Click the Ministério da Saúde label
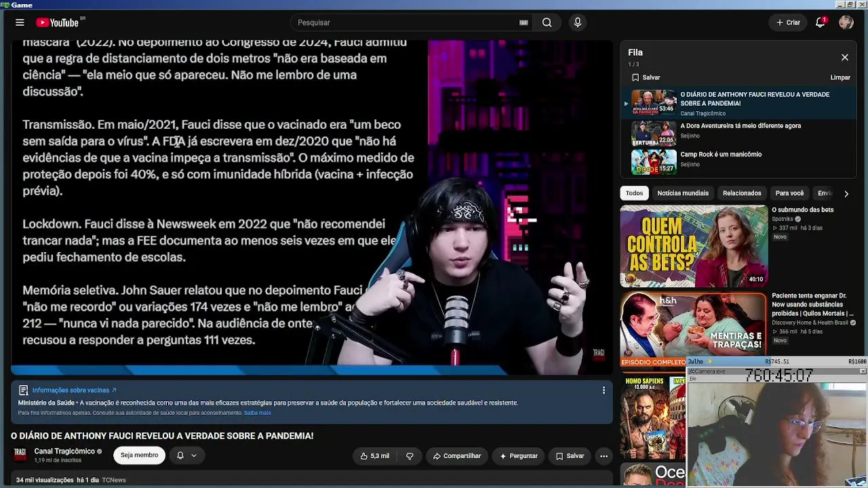Viewport: 868px width, 488px height. (46, 403)
